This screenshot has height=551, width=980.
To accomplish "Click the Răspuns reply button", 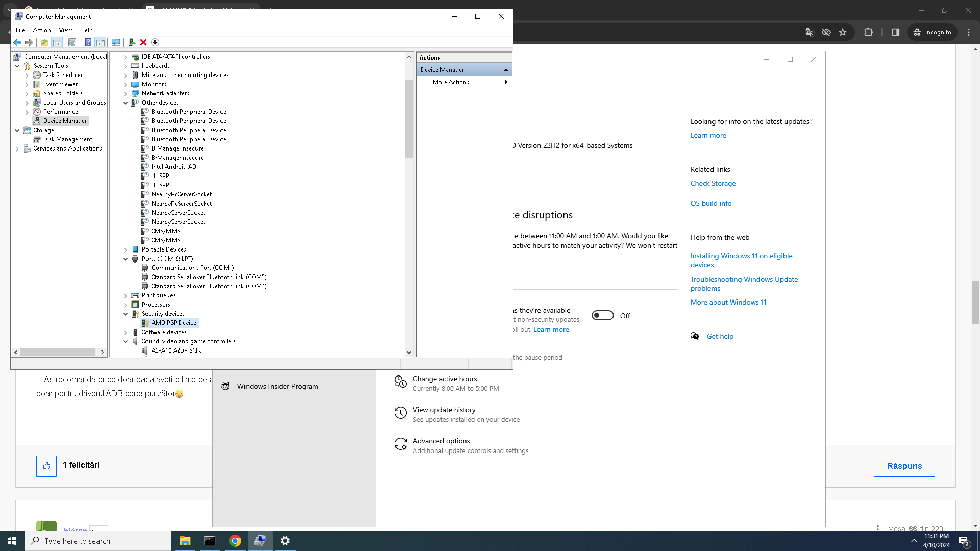I will (x=904, y=466).
